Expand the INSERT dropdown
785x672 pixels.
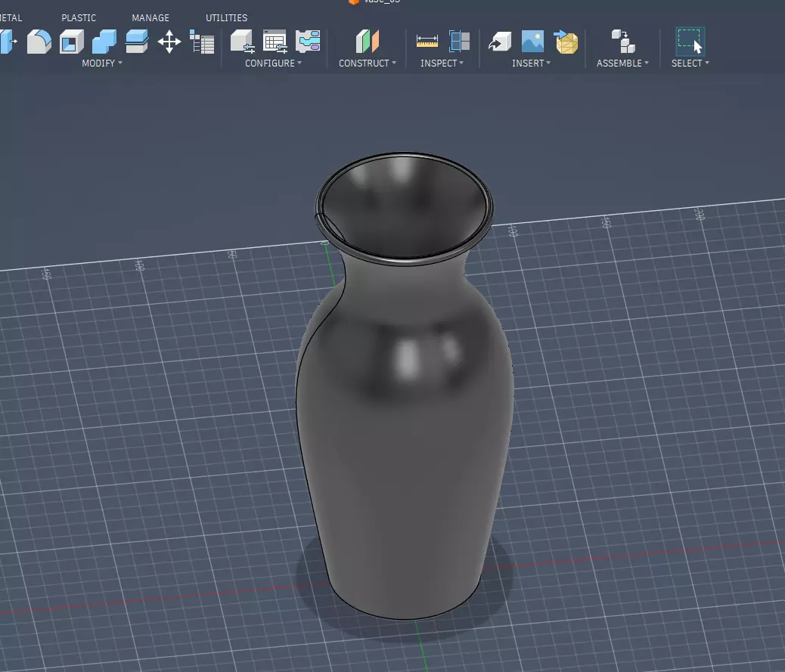pos(531,63)
